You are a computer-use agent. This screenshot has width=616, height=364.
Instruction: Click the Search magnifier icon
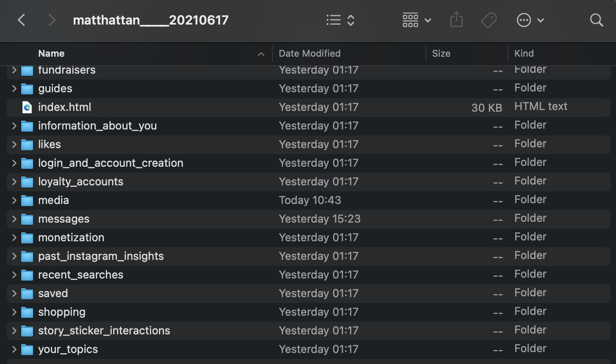click(x=596, y=20)
